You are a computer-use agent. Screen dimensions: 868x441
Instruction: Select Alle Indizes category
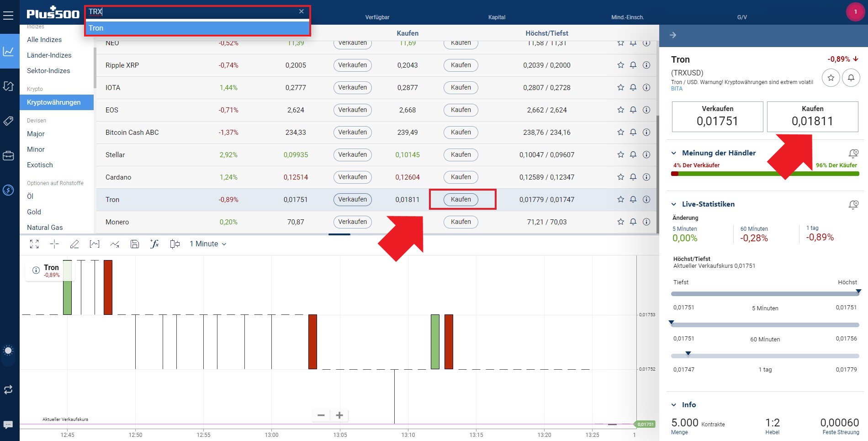click(x=44, y=40)
